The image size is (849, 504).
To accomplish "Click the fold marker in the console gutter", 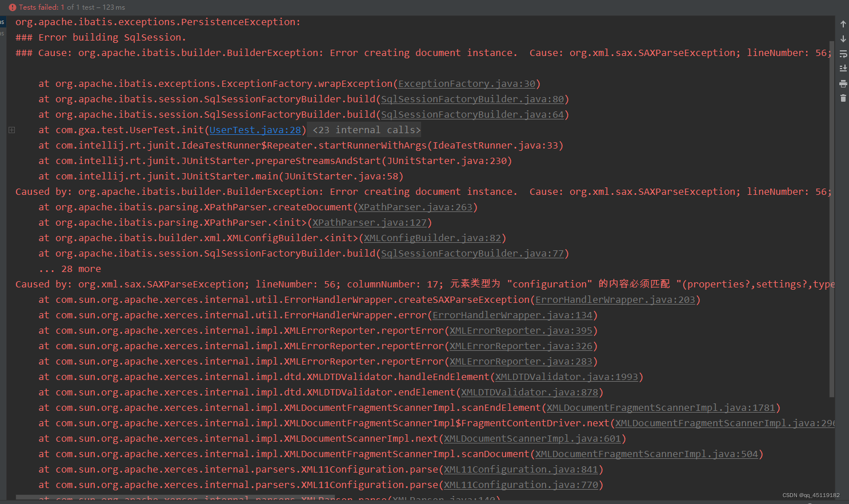I will click(11, 130).
